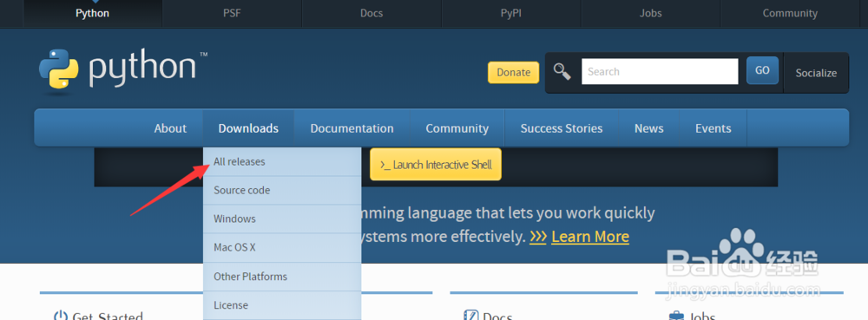Select Source code from Downloads dropdown

(x=282, y=190)
